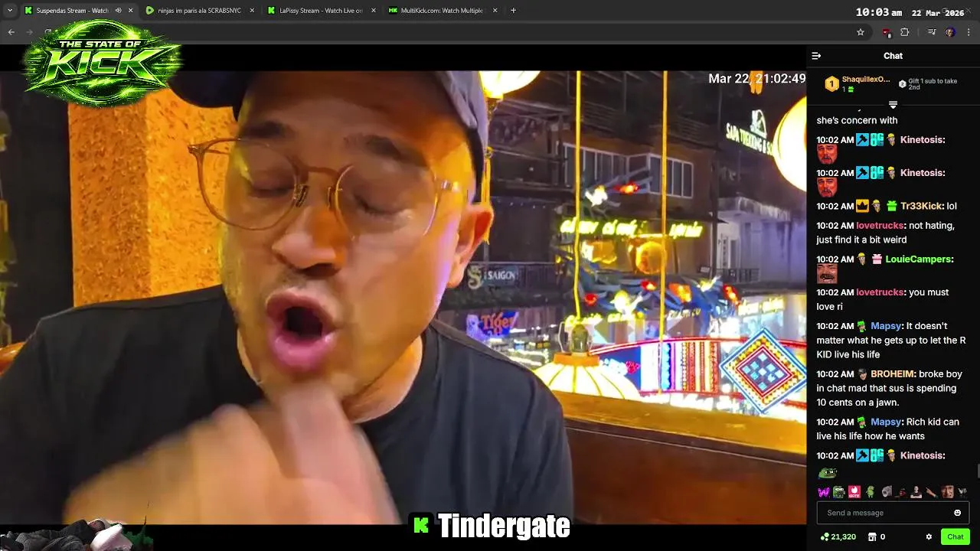
Task: Click the gold rank 1 hexagon badge
Action: [831, 83]
